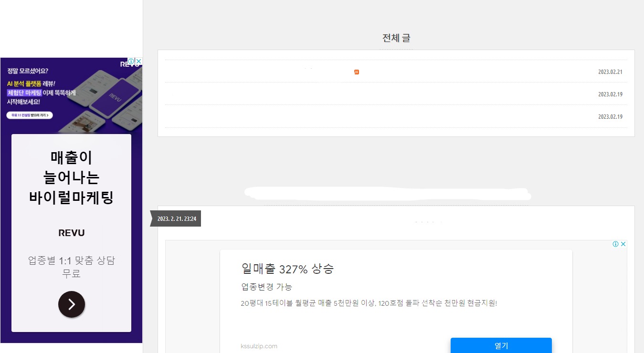Screen dimensions: 644x353
Task: Click '업종별 1:1 맞춤 상담 무료' ad description
Action: pyautogui.click(x=72, y=267)
